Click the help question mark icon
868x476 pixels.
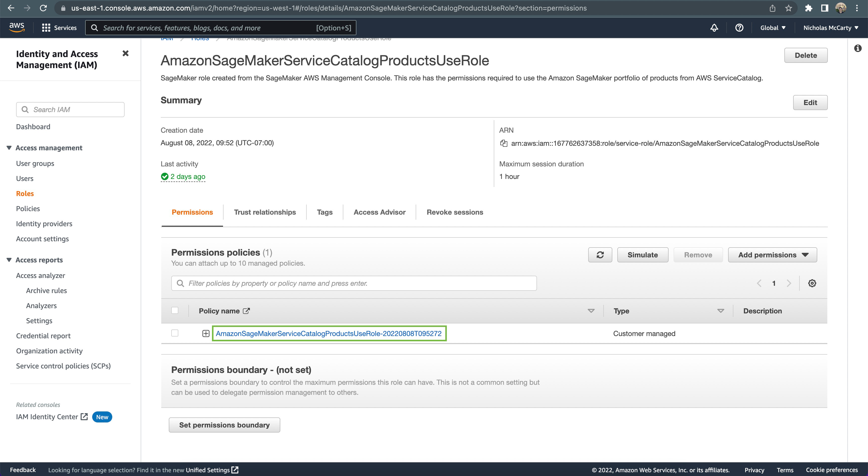(739, 28)
